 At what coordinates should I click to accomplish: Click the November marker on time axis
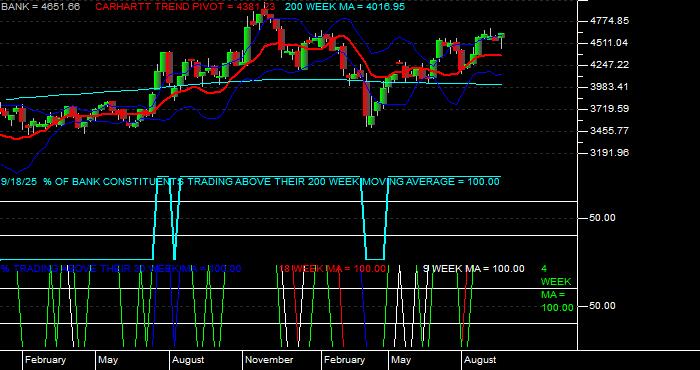coord(269,360)
